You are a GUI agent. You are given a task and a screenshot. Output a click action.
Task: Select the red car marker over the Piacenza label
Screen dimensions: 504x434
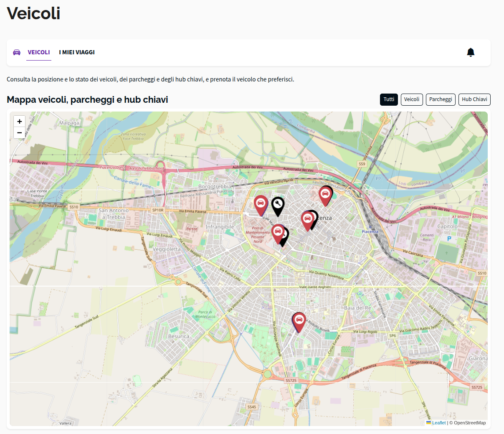(x=308, y=221)
